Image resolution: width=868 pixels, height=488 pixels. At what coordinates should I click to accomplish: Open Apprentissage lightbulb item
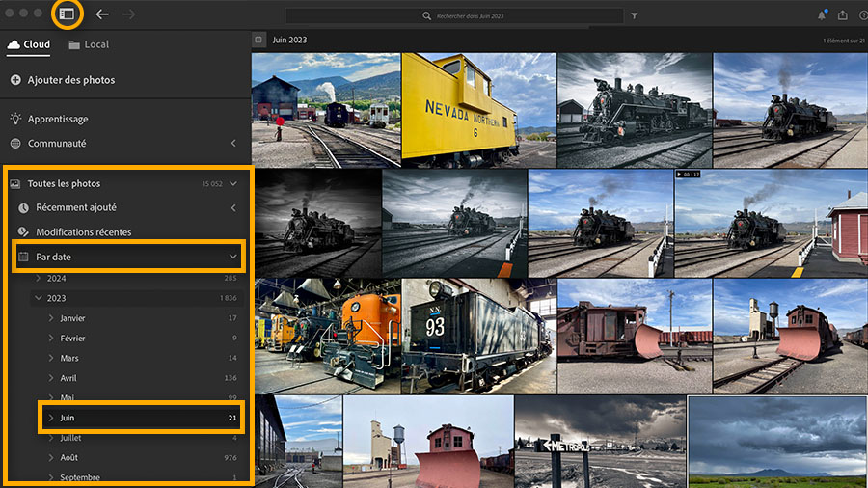(x=58, y=119)
